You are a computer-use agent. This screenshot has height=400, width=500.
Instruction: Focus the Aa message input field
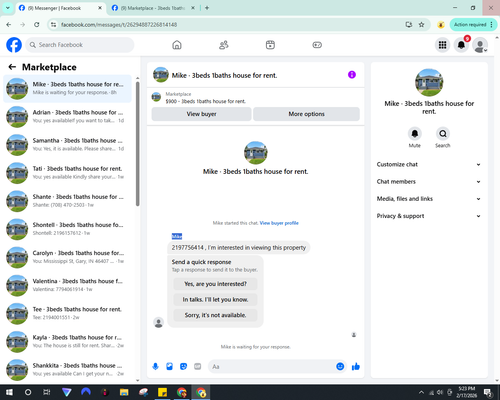pos(272,367)
